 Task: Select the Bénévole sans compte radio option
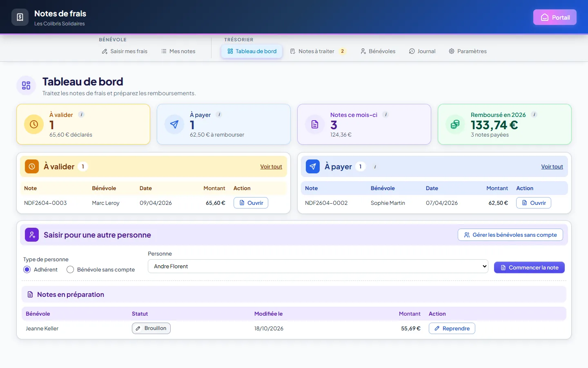point(70,269)
